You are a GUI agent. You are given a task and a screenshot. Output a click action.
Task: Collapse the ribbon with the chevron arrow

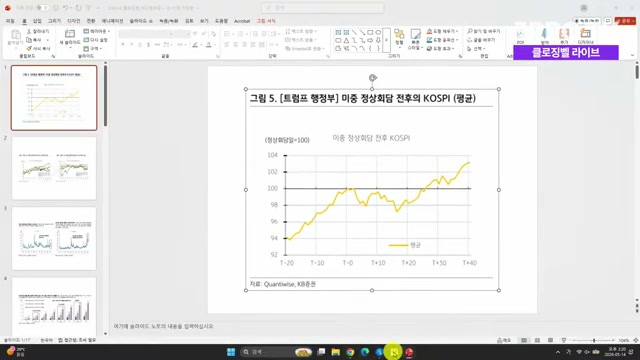632,55
